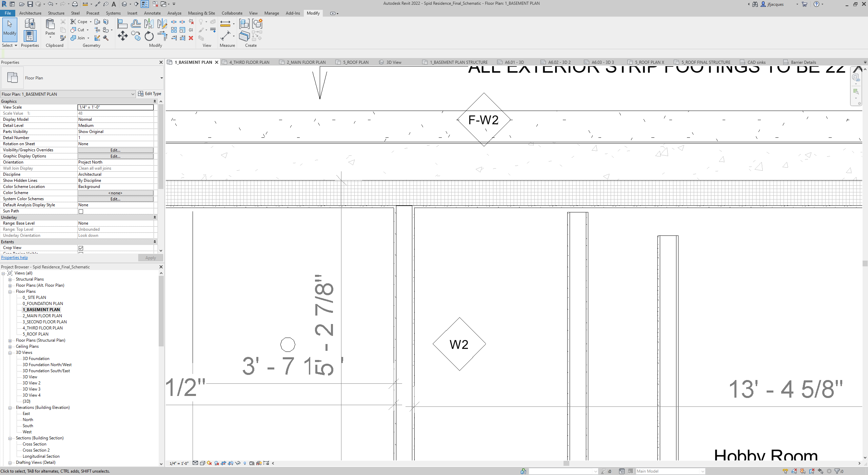Open Type Properties from ribbon

pos(30,23)
